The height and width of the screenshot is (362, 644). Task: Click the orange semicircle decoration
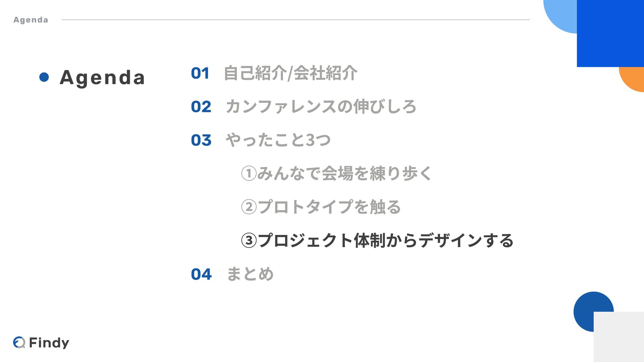[x=632, y=79]
